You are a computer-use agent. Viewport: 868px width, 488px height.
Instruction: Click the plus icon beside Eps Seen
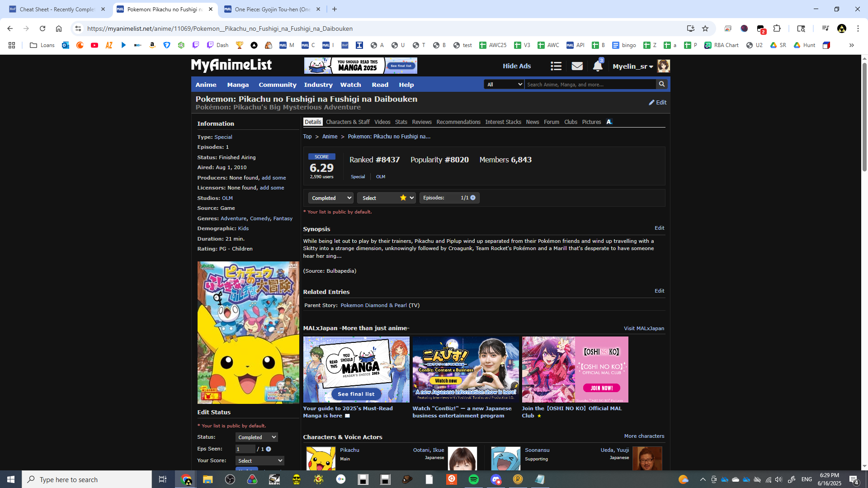[269, 449]
